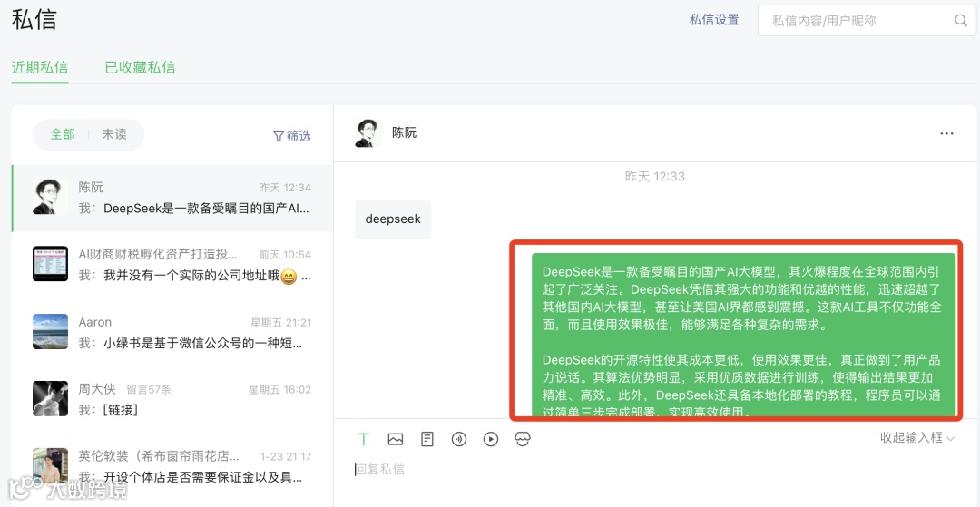Focus the 回复私信 reply field

[x=655, y=470]
